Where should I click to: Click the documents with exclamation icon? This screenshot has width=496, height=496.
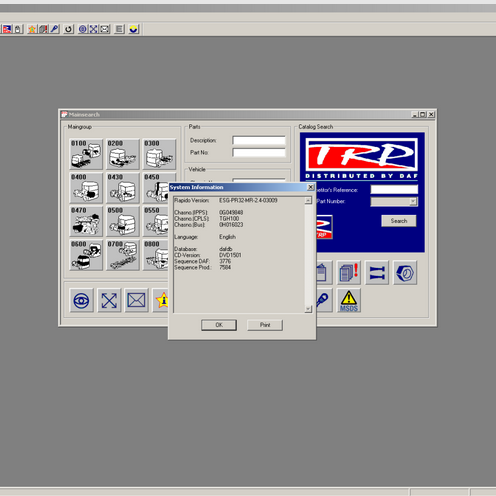349,273
